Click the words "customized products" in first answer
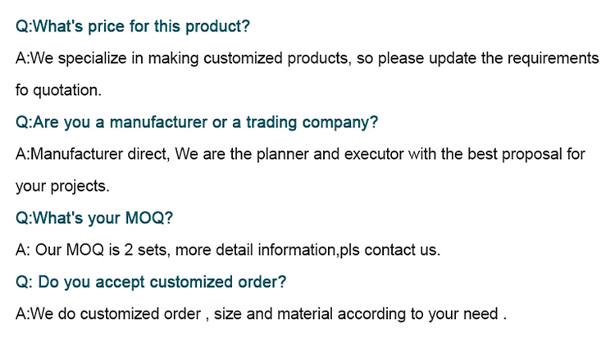 click(282, 58)
